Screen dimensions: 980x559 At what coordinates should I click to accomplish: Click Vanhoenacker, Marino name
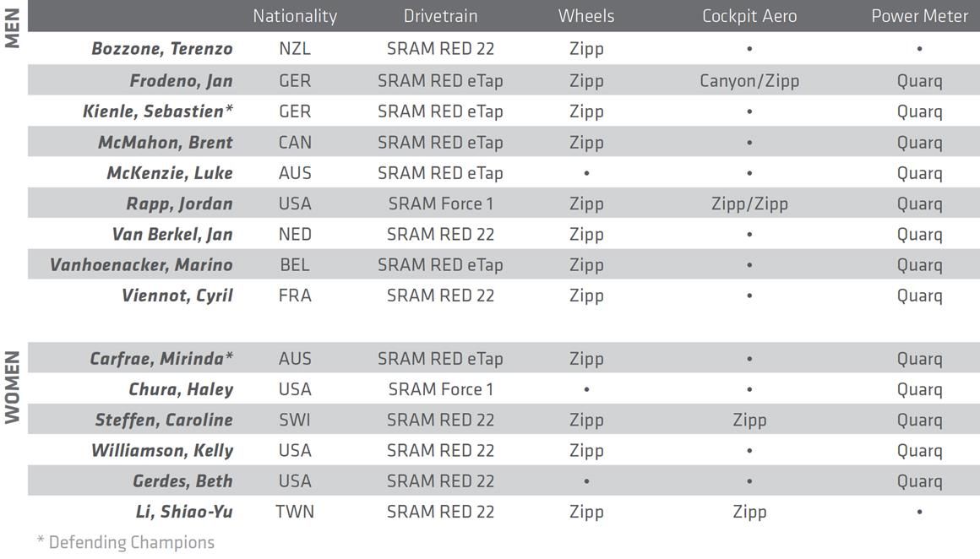point(141,265)
